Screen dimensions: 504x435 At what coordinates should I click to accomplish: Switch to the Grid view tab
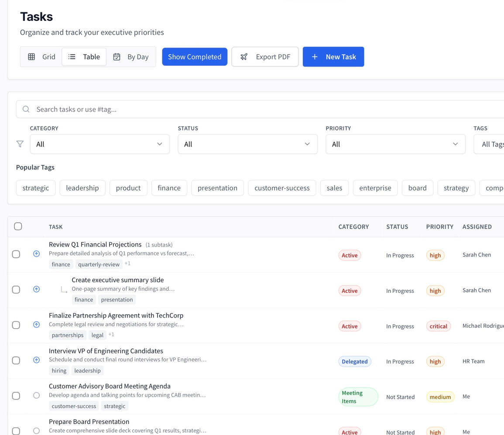coord(42,57)
